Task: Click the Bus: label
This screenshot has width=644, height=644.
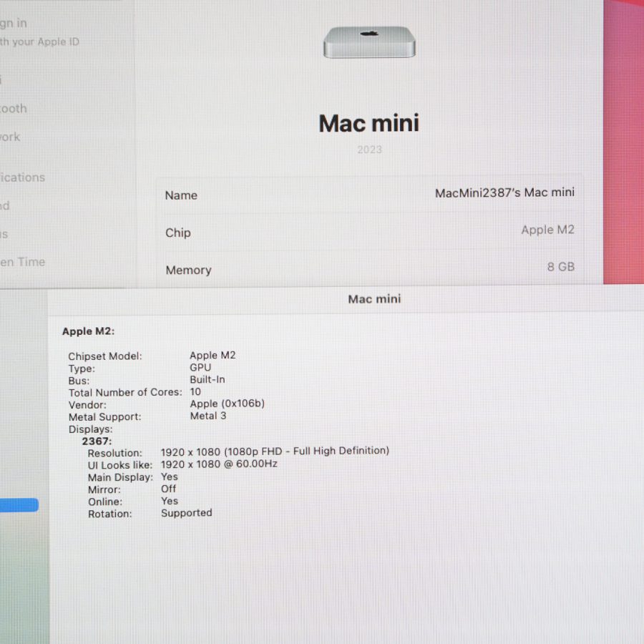Action: pos(79,381)
